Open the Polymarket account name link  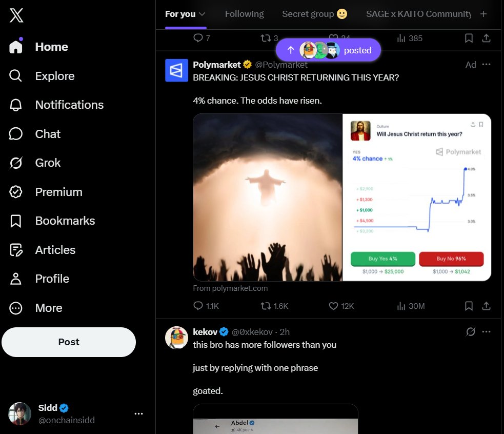tap(217, 65)
